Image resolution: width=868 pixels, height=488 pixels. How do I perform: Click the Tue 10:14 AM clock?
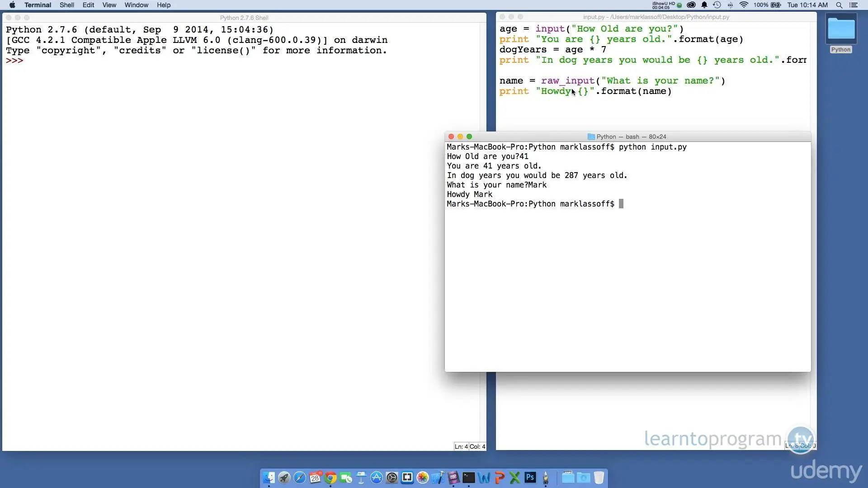tap(807, 5)
